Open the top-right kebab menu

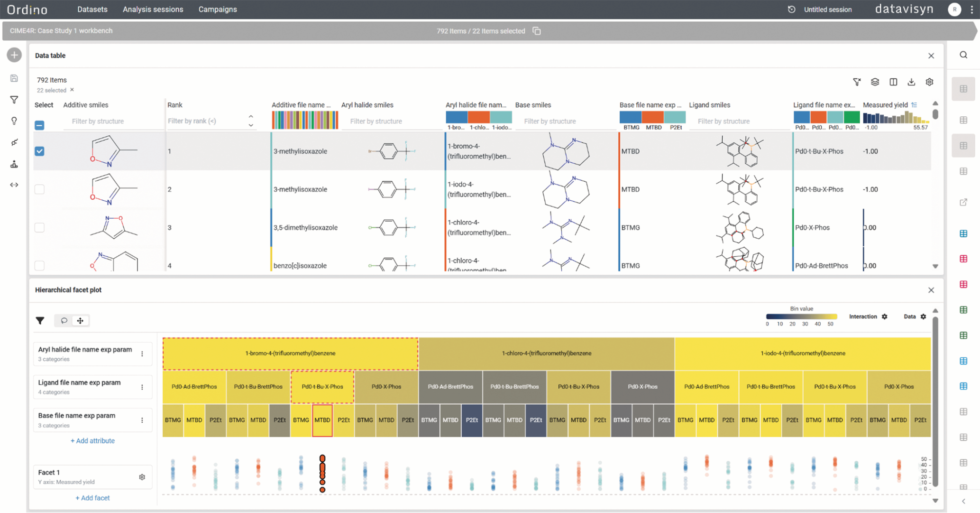coord(972,9)
